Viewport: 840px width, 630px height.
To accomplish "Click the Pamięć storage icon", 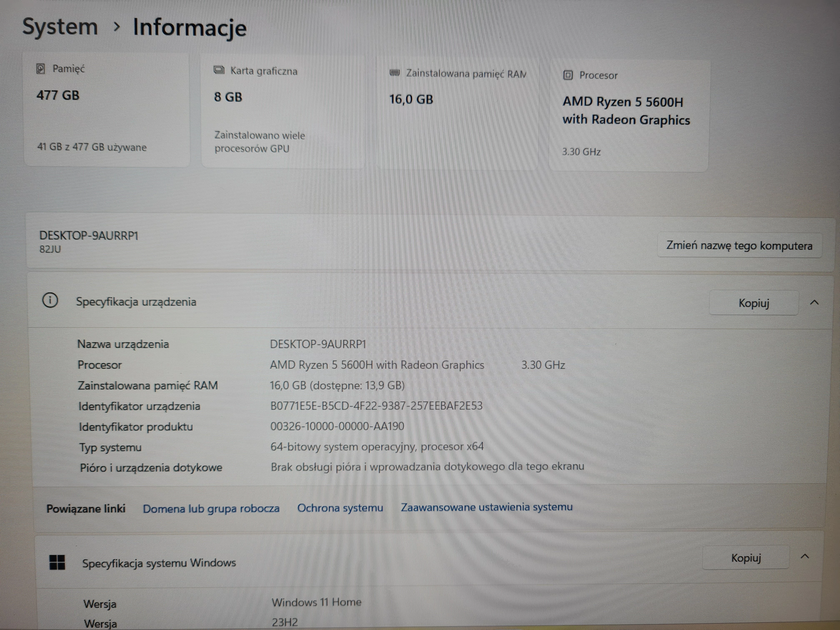I will click(41, 69).
